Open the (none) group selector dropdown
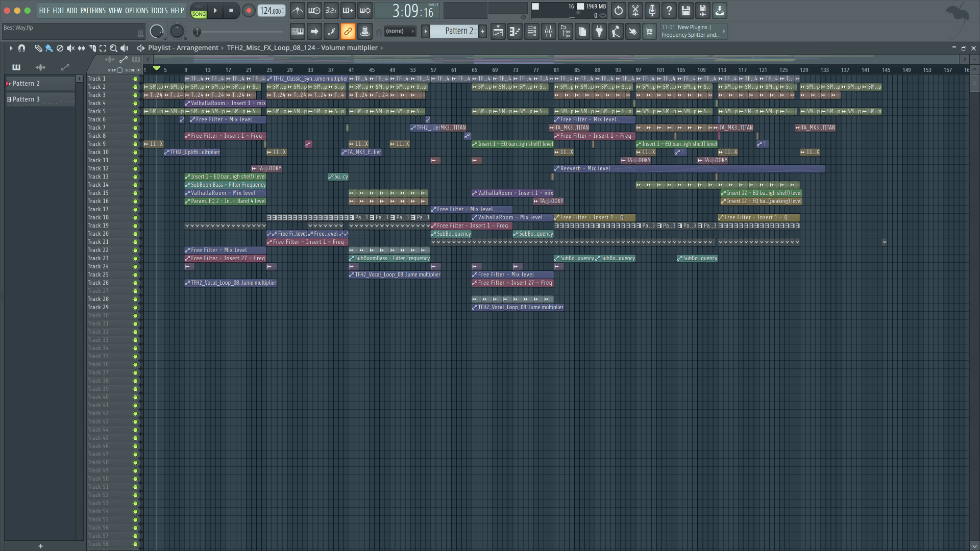Screen dimensions: 980x551 [400, 31]
